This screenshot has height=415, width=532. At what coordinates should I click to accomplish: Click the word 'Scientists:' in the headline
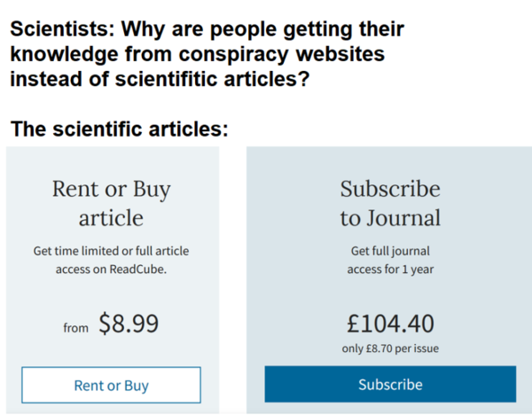pyautogui.click(x=63, y=29)
